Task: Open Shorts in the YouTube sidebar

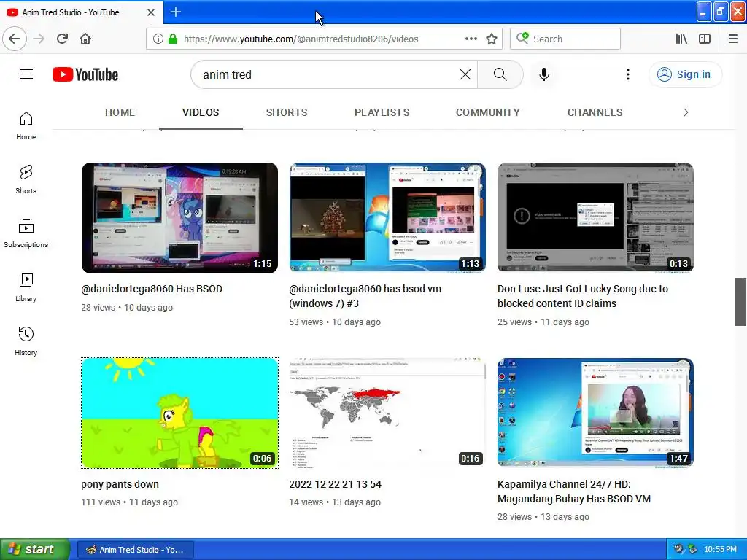Action: pos(26,179)
